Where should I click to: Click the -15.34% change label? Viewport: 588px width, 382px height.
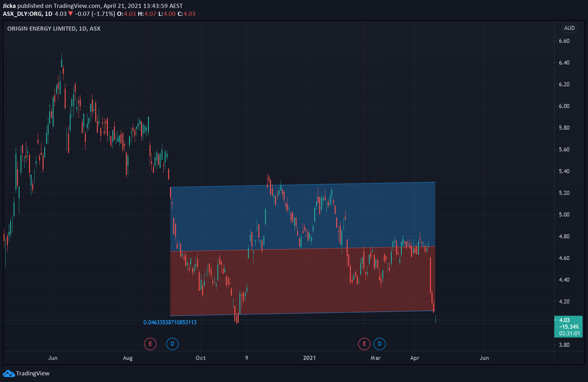pos(569,327)
